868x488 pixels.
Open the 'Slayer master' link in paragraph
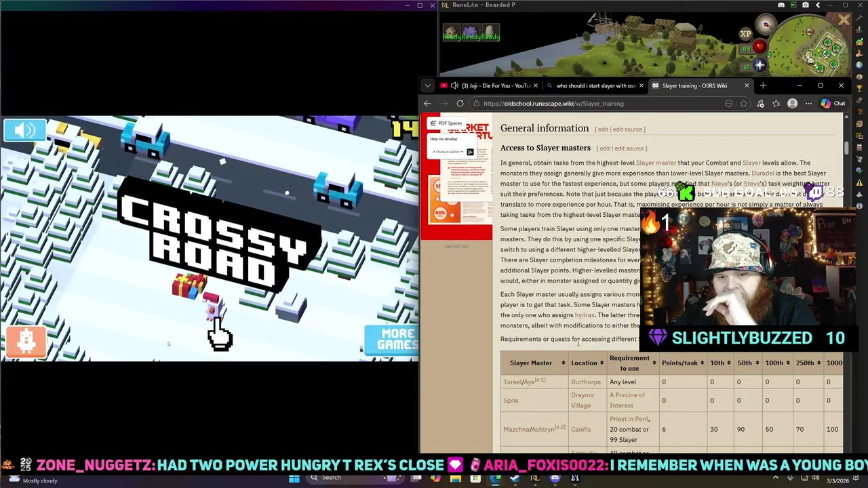[x=656, y=163]
